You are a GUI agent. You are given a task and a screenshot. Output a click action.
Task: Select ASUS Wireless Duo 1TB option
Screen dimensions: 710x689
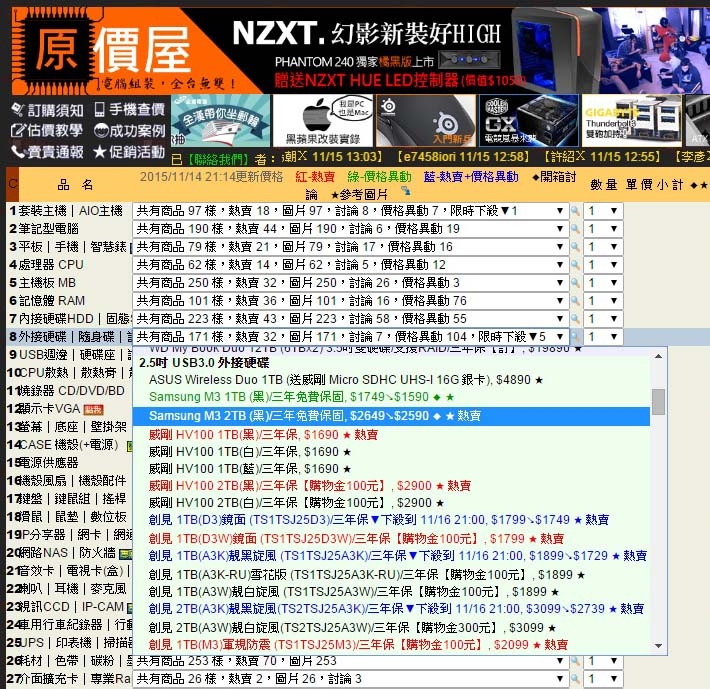[x=391, y=380]
